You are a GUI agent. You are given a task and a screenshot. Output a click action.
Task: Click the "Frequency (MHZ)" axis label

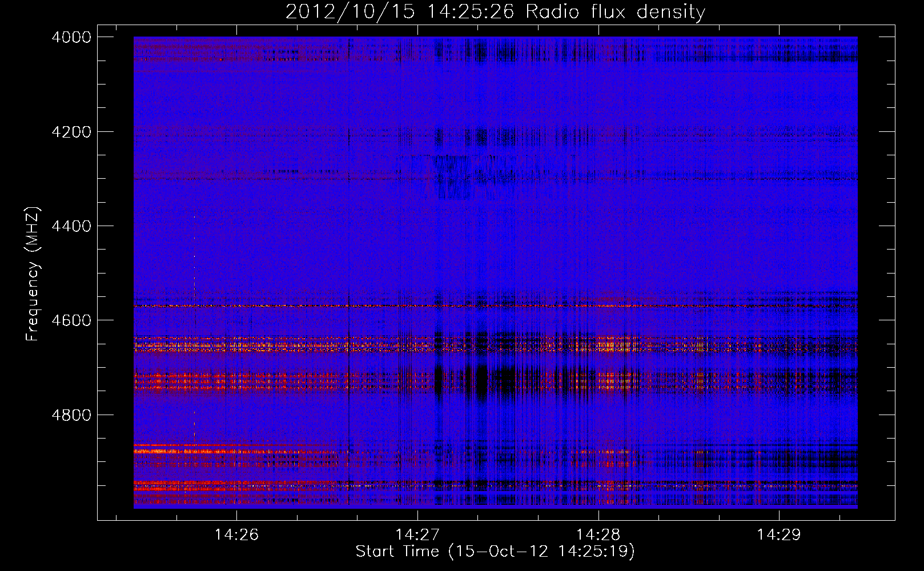(x=33, y=274)
